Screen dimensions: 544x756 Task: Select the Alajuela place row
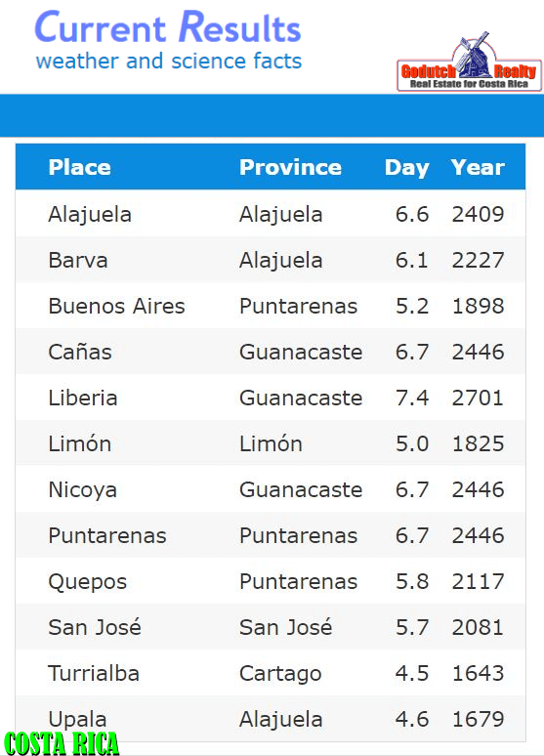click(271, 214)
